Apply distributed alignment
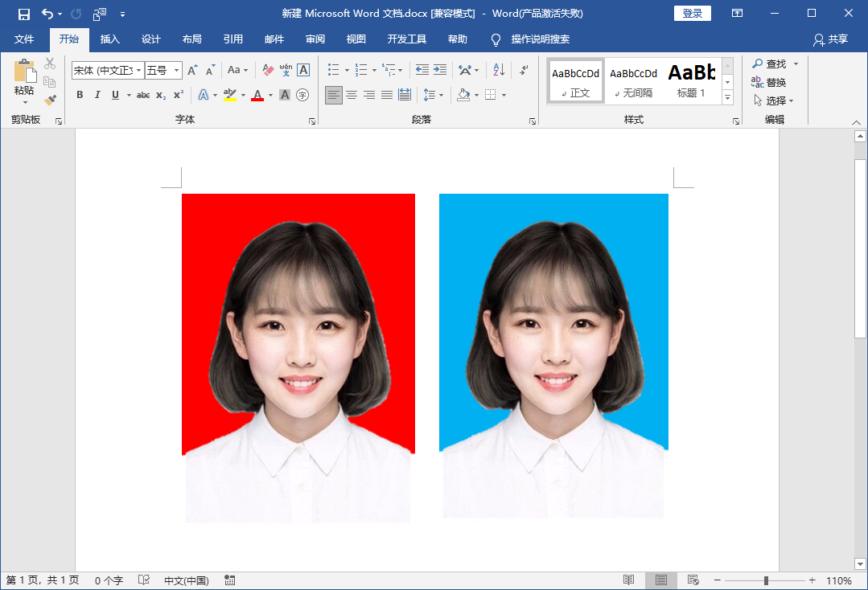The width and height of the screenshot is (868, 590). coord(405,95)
